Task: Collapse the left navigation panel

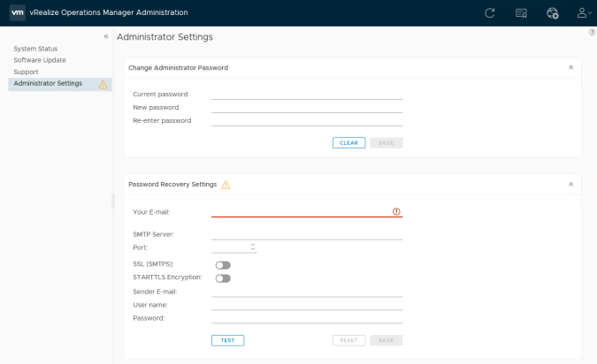Action: point(106,36)
